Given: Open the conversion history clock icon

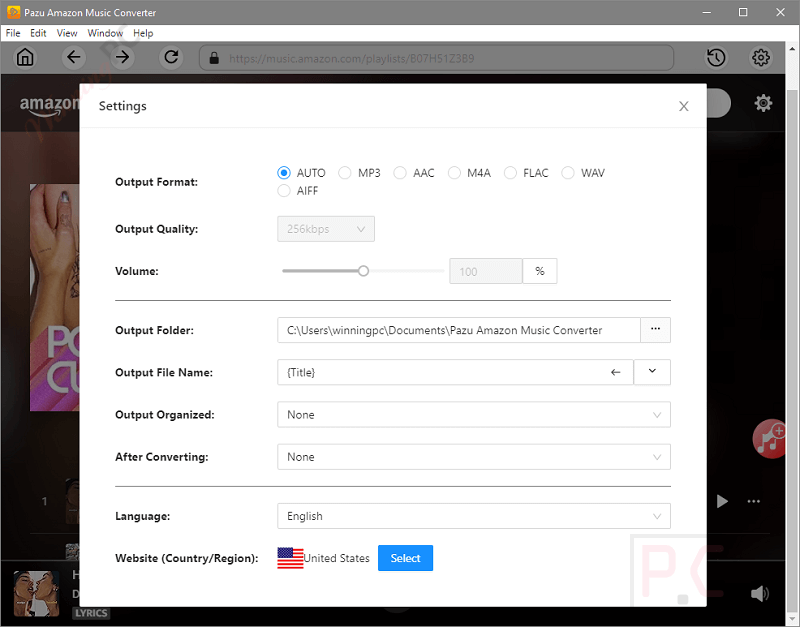Looking at the screenshot, I should 716,58.
